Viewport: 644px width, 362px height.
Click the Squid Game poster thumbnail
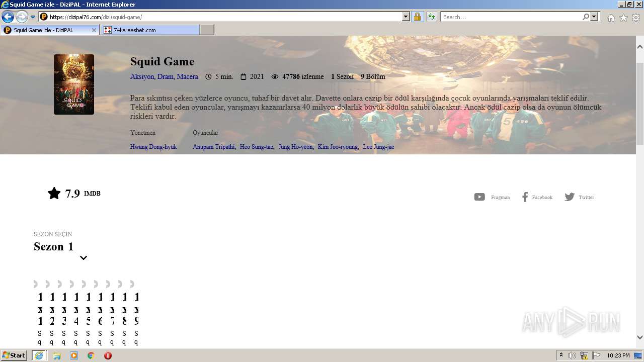coord(74,84)
